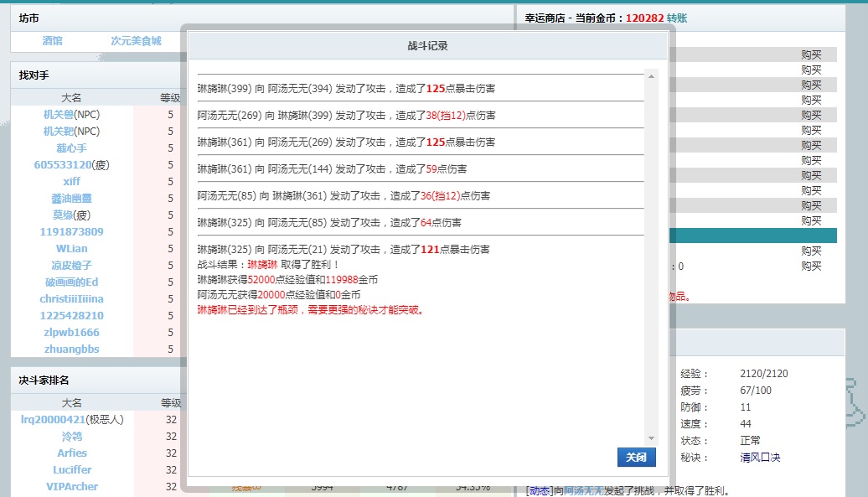Click the 决斗家排名 panel header

pos(44,381)
